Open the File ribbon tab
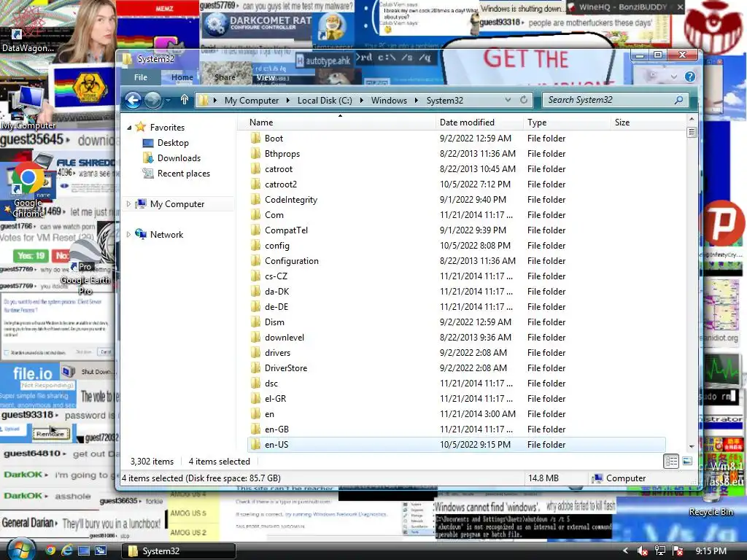The height and width of the screenshot is (560, 747). pyautogui.click(x=141, y=77)
